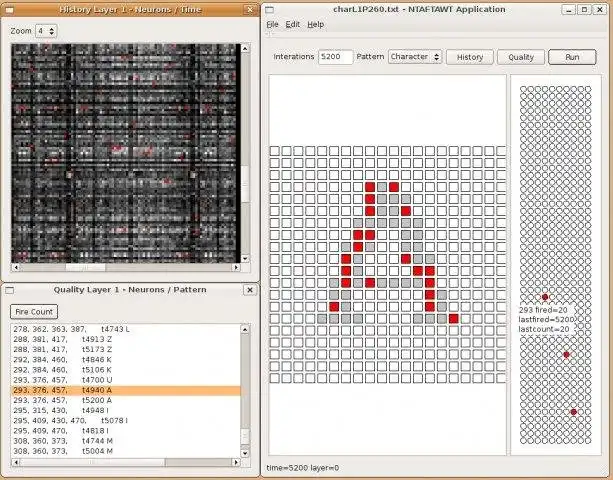Maximize the NTAFTAWT Application window

click(x=584, y=9)
